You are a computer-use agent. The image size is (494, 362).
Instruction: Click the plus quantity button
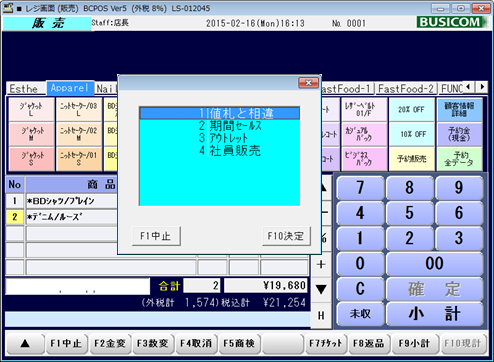point(321,264)
